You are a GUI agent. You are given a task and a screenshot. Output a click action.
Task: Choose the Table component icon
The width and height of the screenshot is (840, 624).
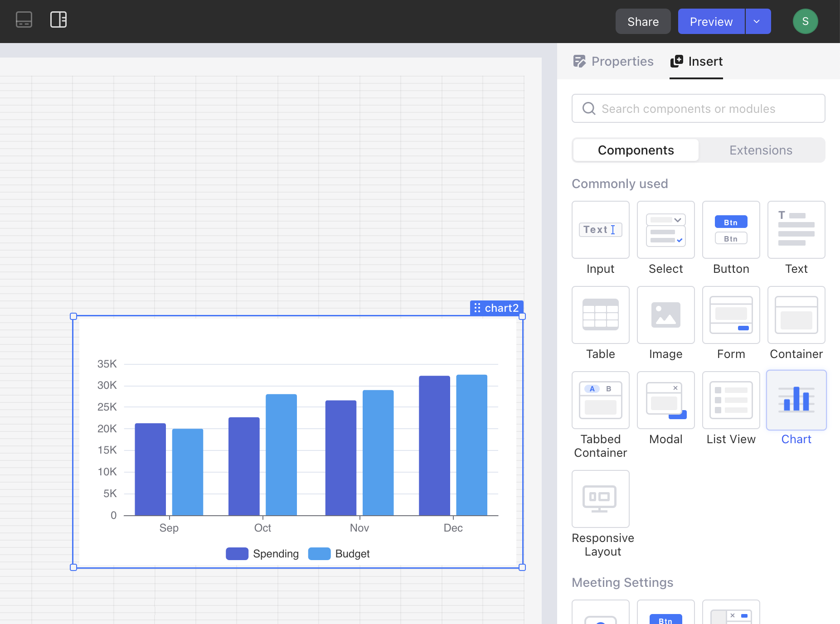coord(600,315)
